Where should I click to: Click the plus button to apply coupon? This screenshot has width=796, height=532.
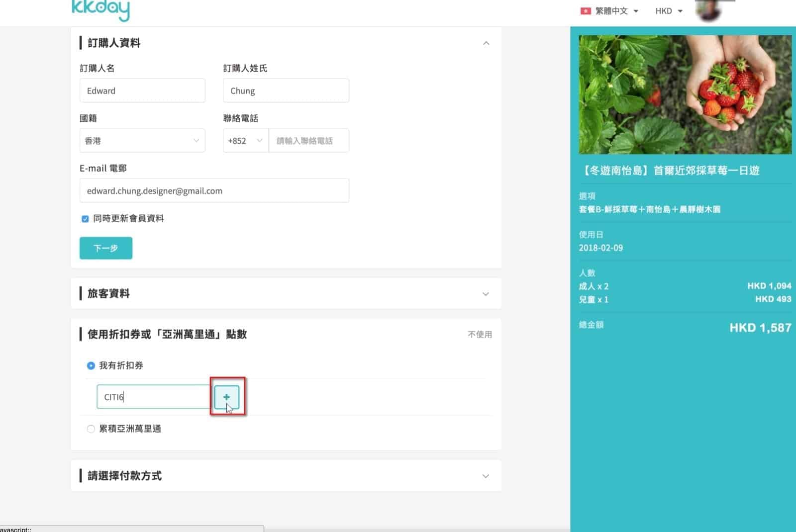(227, 397)
